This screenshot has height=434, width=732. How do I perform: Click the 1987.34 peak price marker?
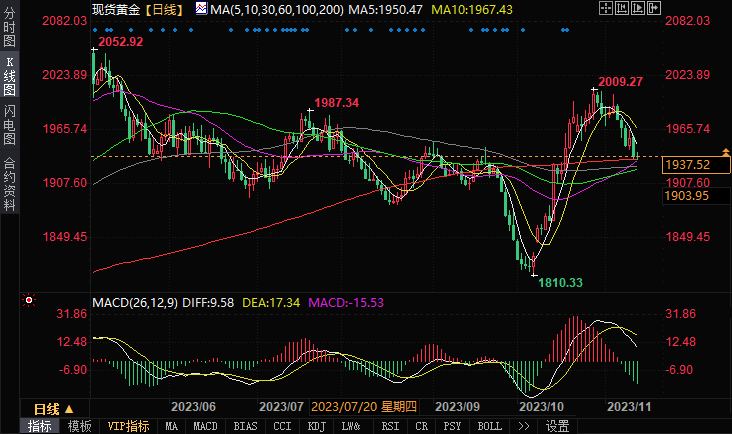337,103
